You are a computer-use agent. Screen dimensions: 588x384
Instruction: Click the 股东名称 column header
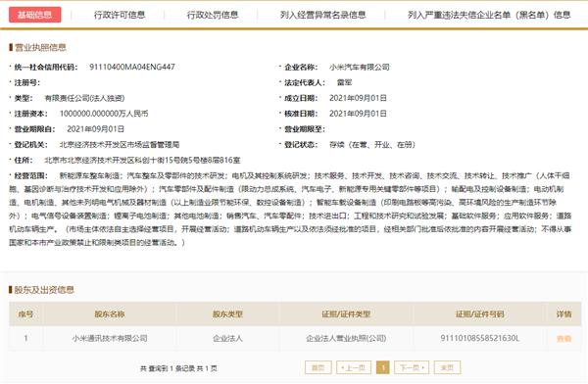(110, 314)
